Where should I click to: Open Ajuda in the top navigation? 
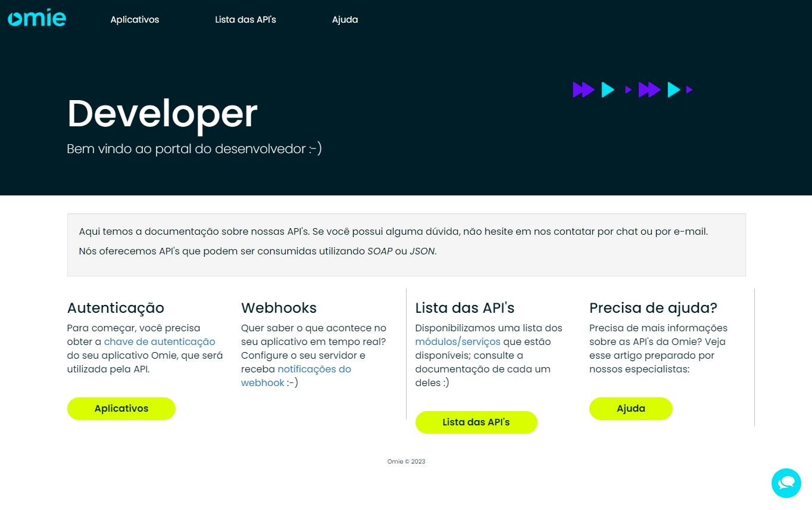(x=345, y=20)
